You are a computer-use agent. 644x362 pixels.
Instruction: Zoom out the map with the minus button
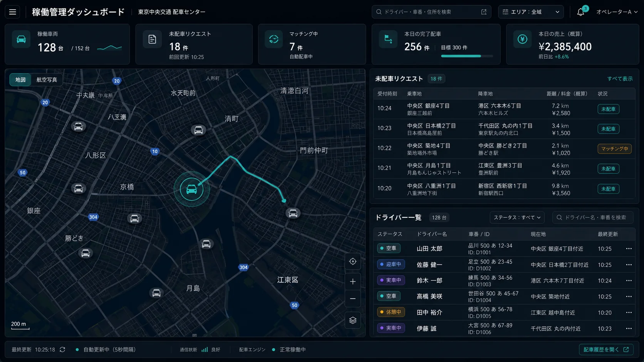353,299
